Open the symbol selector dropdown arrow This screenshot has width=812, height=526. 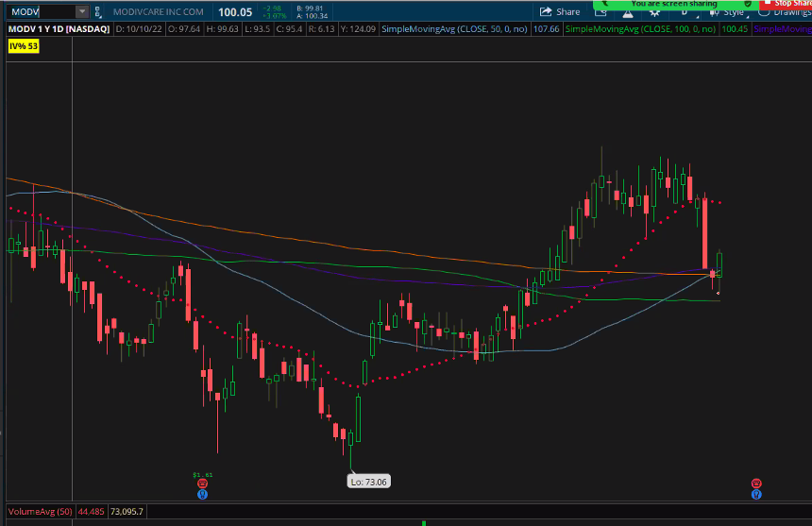tap(82, 12)
